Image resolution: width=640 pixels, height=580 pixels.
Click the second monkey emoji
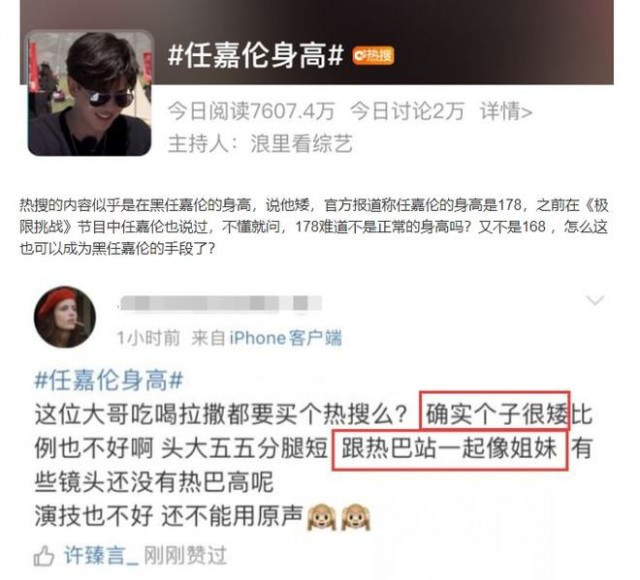[356, 517]
